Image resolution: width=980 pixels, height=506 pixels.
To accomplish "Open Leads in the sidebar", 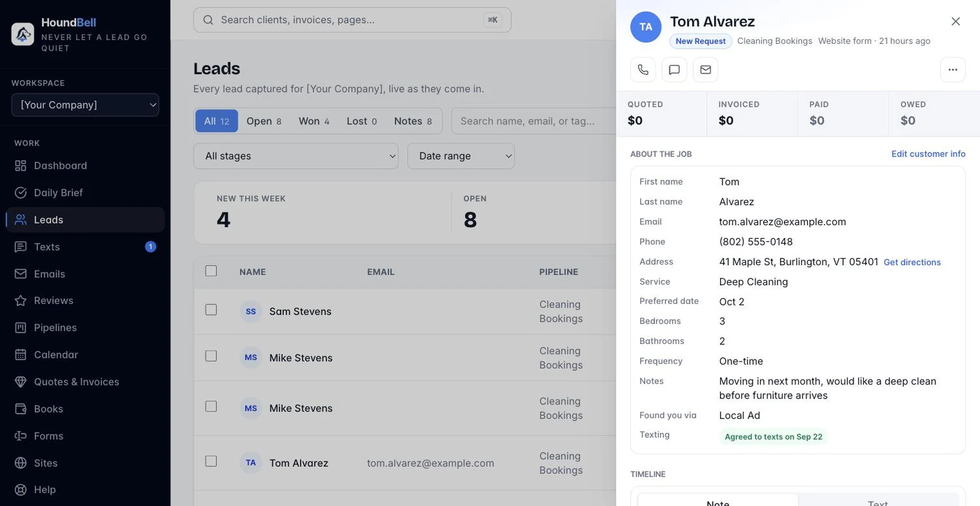I will pos(86,220).
